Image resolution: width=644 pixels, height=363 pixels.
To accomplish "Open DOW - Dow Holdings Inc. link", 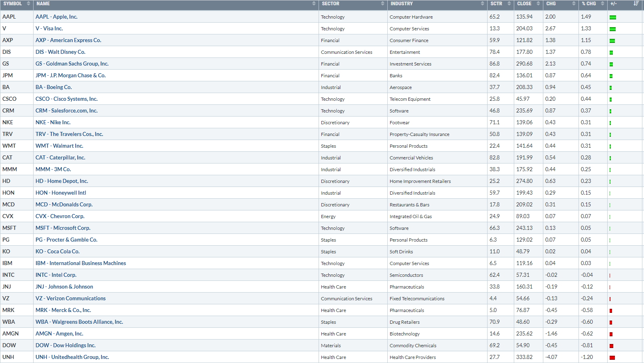I will pyautogui.click(x=65, y=345).
